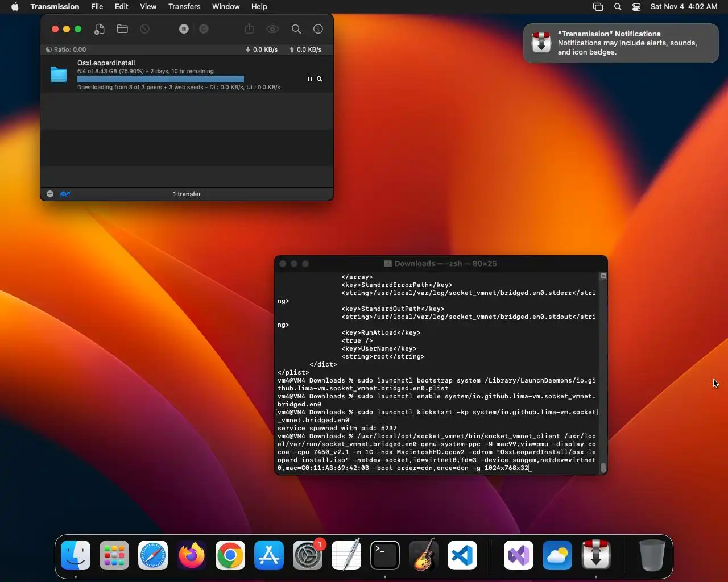This screenshot has width=728, height=582.
Task: Launch Google Chrome from the Dock
Action: (x=230, y=555)
